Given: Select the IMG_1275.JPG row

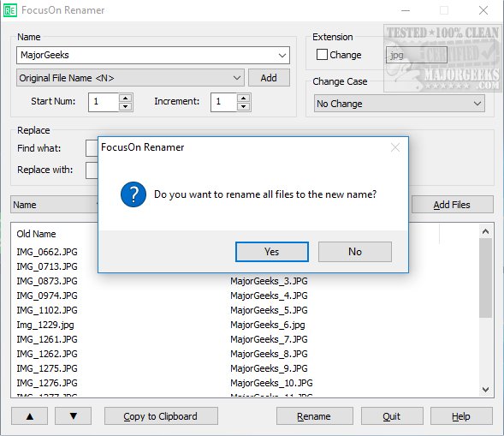Looking at the screenshot, I should click(x=47, y=368).
